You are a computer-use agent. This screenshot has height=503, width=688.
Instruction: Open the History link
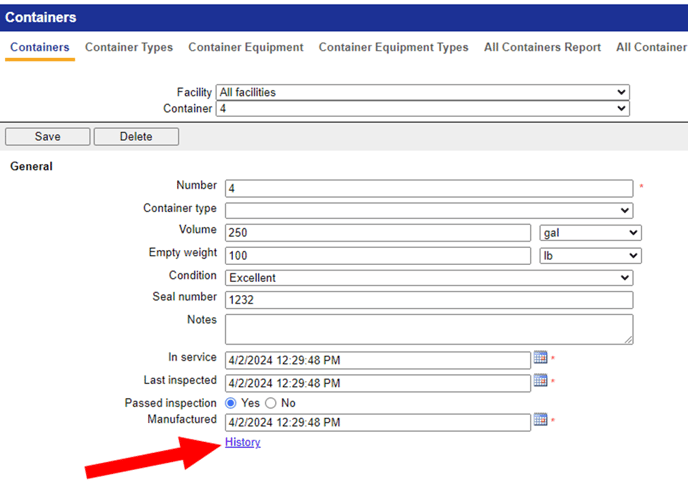tap(243, 442)
